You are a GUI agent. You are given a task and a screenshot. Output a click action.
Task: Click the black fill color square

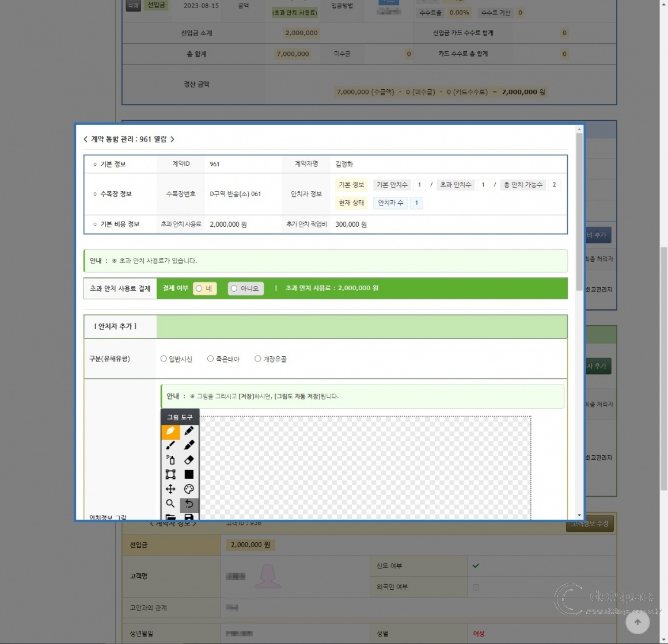[x=189, y=474]
